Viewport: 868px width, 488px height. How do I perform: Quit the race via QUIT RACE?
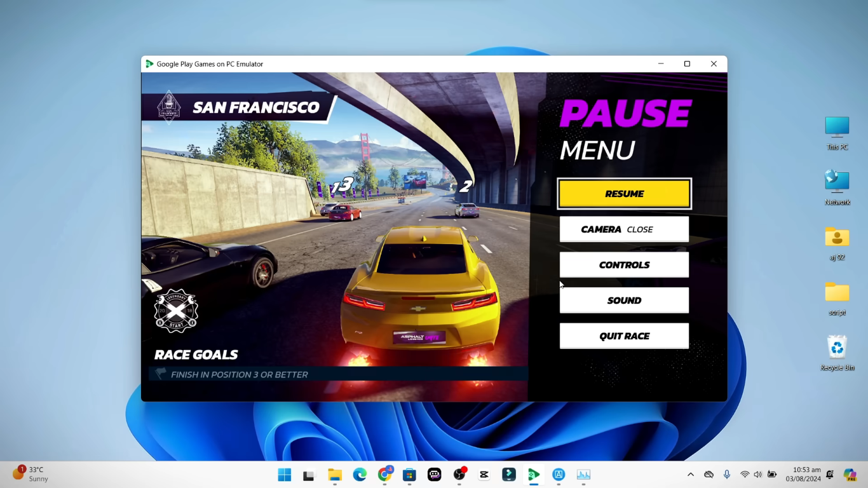(x=624, y=336)
